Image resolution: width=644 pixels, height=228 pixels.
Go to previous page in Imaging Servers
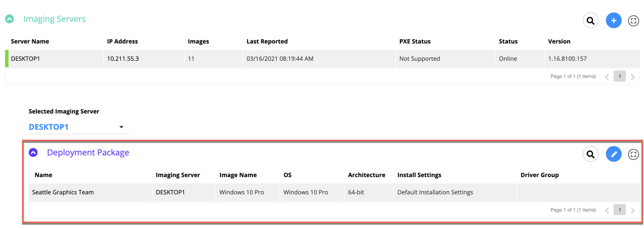(607, 76)
